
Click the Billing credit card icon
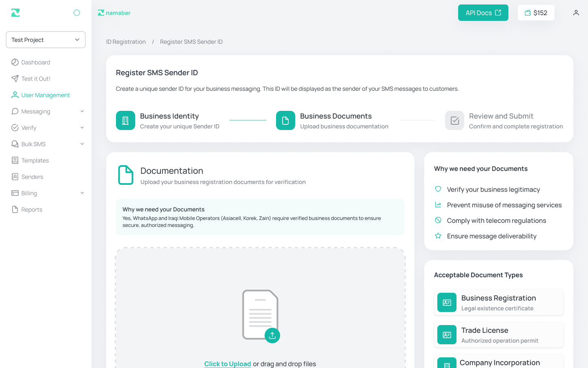coord(15,193)
